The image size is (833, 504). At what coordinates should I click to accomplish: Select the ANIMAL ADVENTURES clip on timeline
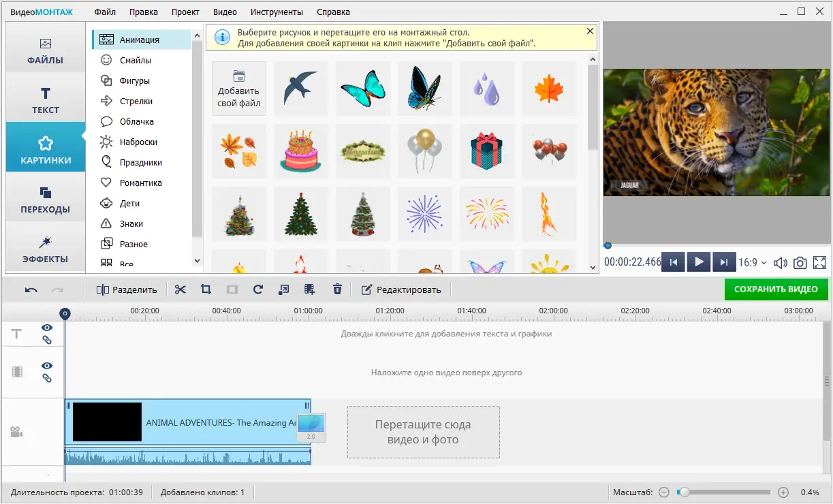pos(188,423)
